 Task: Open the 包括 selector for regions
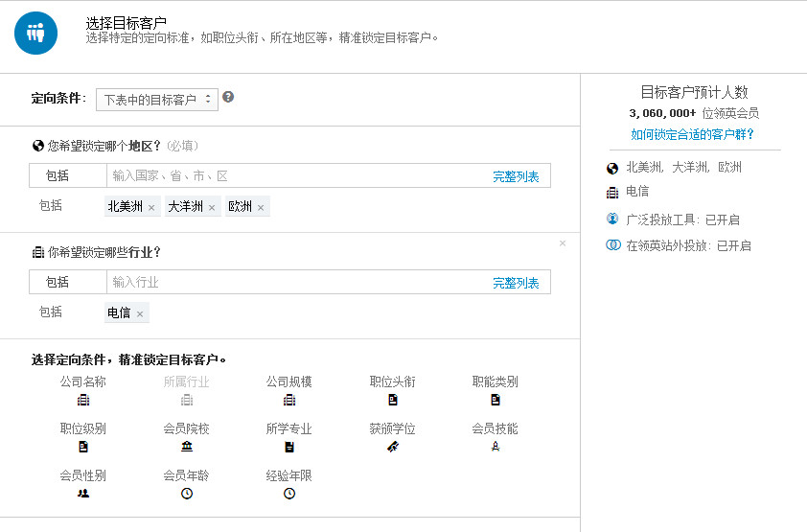[x=67, y=176]
